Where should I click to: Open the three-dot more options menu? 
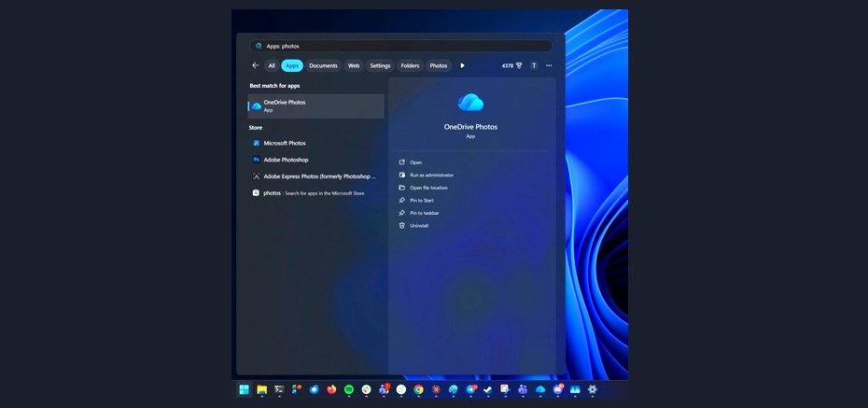pos(549,65)
